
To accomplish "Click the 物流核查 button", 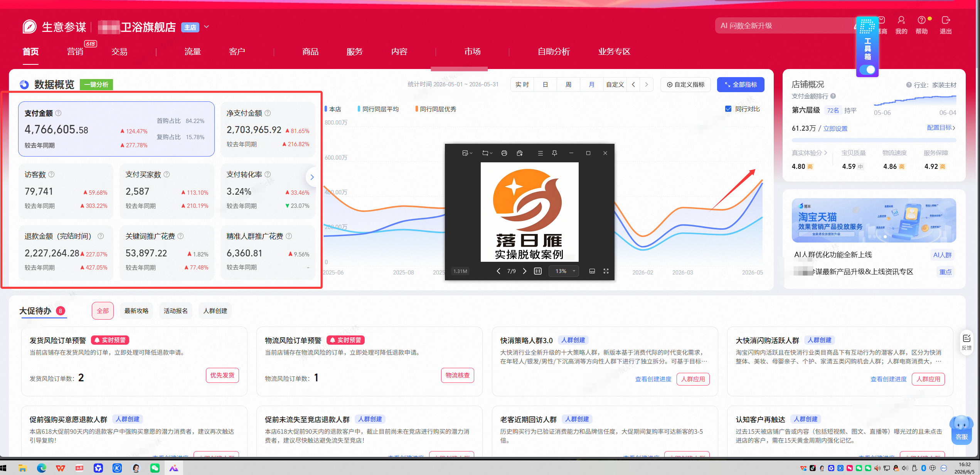I will pos(458,375).
